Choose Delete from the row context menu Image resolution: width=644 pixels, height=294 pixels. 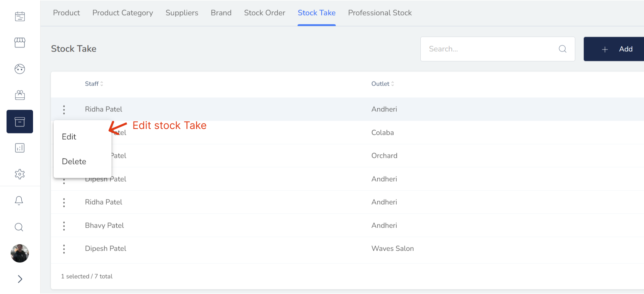tap(74, 162)
